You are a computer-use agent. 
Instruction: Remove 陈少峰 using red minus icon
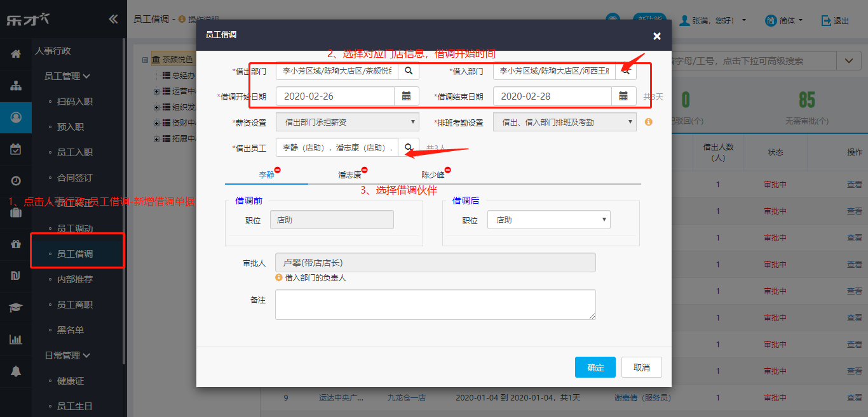[448, 170]
